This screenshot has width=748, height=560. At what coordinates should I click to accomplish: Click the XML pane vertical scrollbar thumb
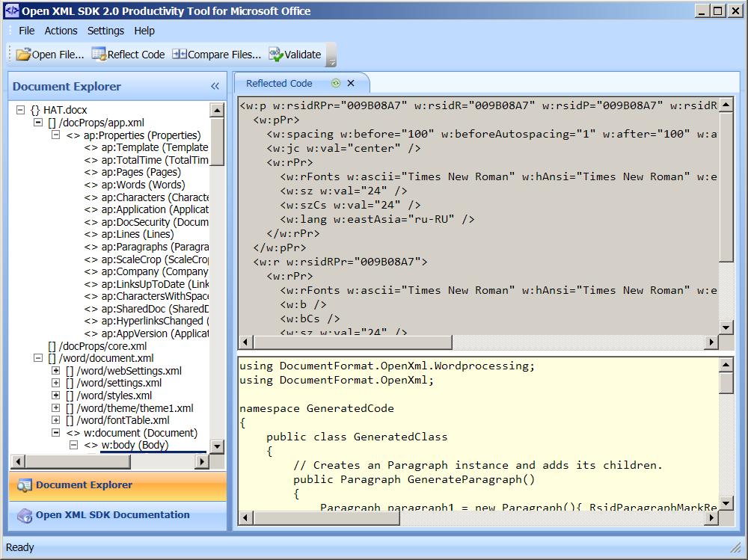(x=726, y=187)
